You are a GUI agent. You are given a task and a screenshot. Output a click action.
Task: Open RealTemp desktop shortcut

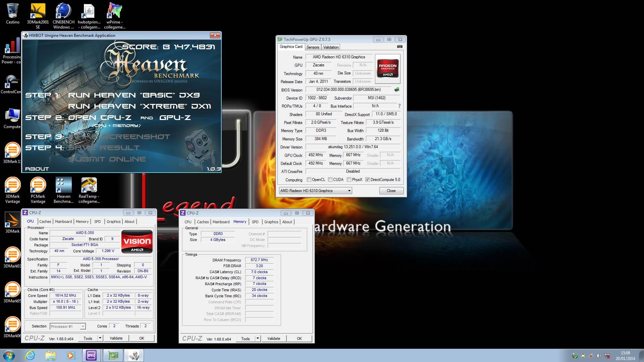(x=89, y=190)
